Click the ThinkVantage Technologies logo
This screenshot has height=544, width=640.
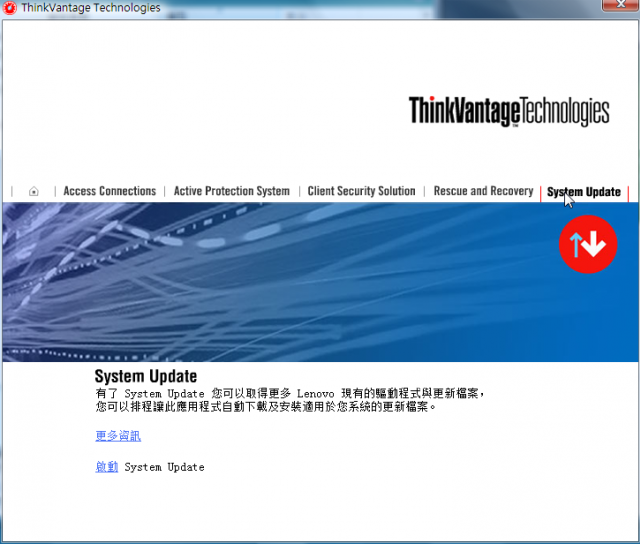pyautogui.click(x=509, y=111)
